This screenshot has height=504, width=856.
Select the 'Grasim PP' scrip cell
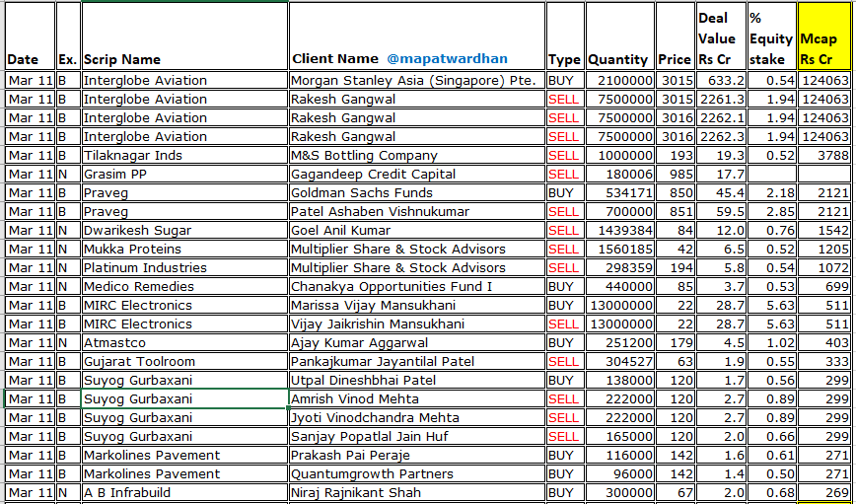184,174
